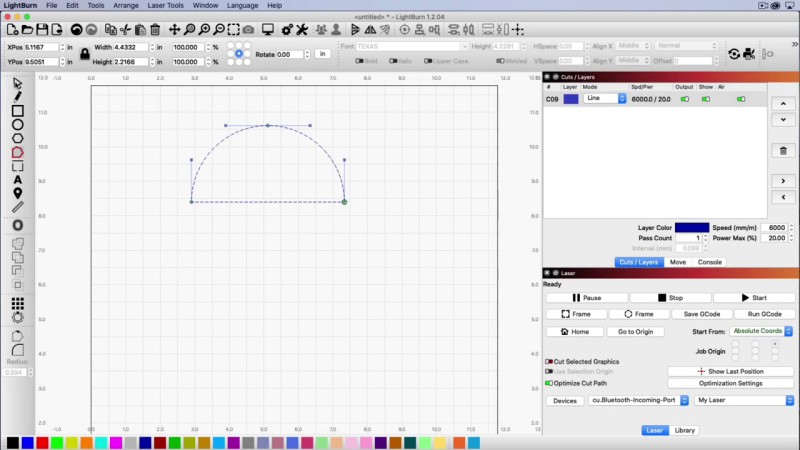Click the Delete trash icon in top toolbar

click(x=155, y=30)
